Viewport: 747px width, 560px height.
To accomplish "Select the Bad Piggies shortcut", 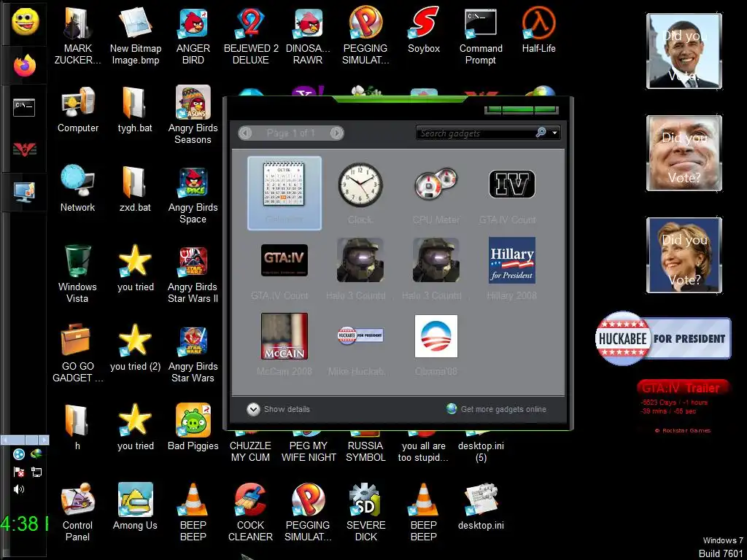I will pos(193,427).
